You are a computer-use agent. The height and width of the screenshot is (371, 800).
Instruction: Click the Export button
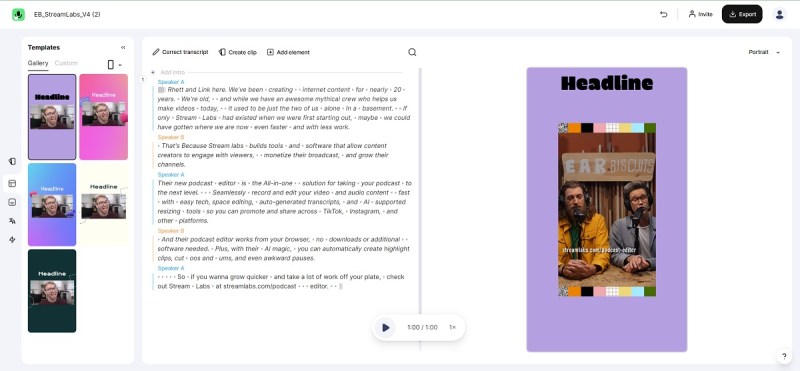[x=742, y=14]
